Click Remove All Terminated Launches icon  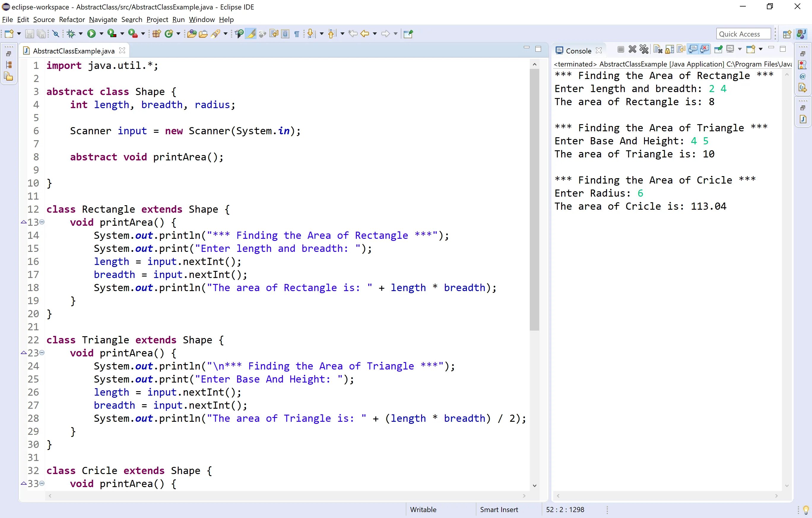click(x=644, y=50)
